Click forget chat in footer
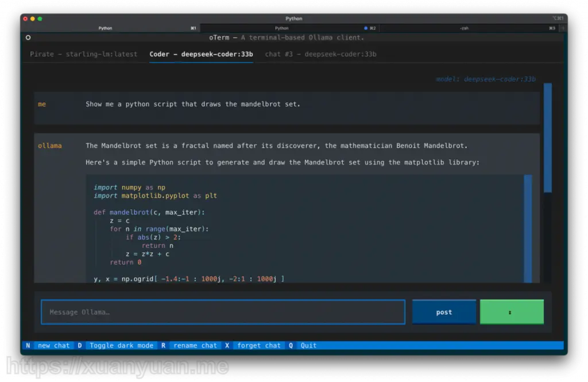The width and height of the screenshot is (588, 382). tap(259, 345)
